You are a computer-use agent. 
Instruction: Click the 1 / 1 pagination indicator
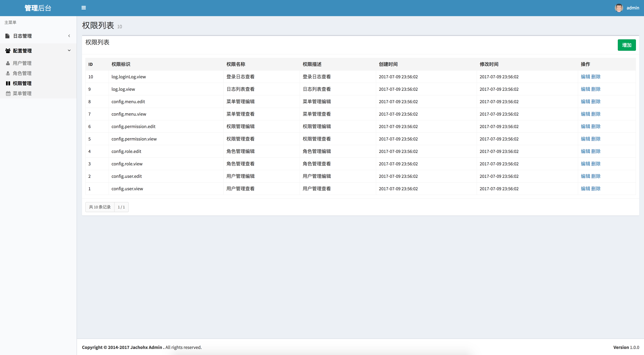click(121, 207)
